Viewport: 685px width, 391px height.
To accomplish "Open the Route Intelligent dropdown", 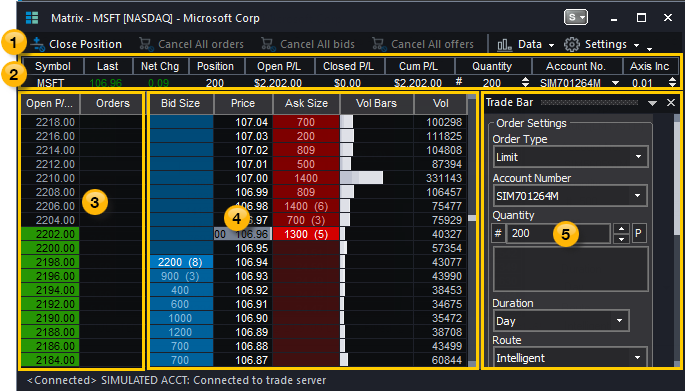I will pos(571,358).
